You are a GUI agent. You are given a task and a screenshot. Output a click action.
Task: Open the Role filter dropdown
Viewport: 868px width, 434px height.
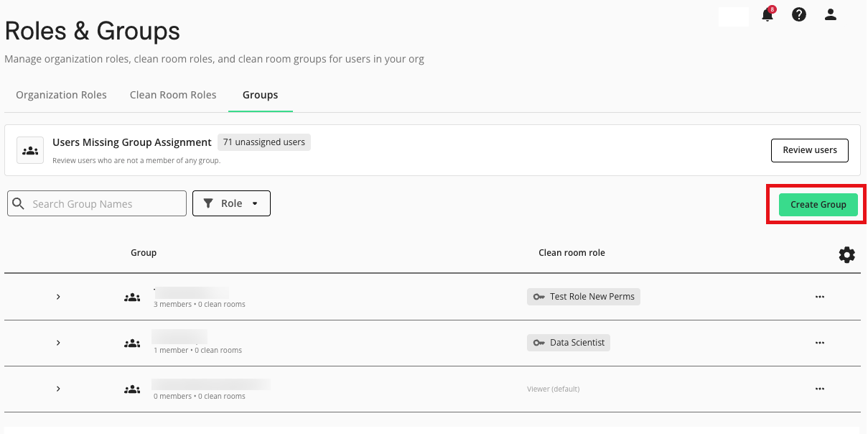click(x=231, y=203)
